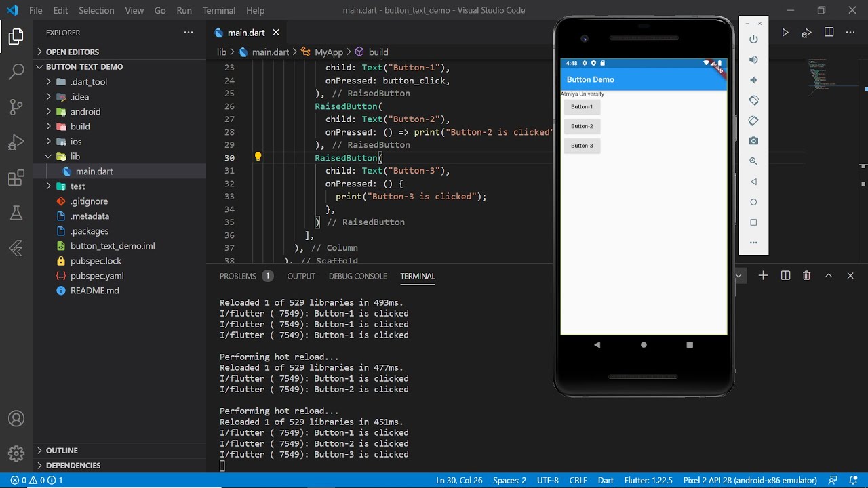868x488 pixels.
Task: Open the Search view in activity bar
Action: [x=16, y=71]
